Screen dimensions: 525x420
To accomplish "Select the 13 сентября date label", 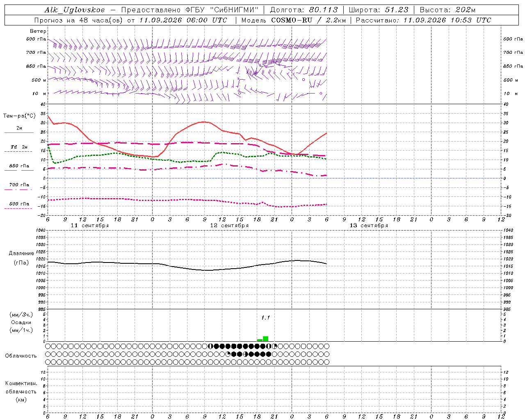I will click(x=369, y=226).
